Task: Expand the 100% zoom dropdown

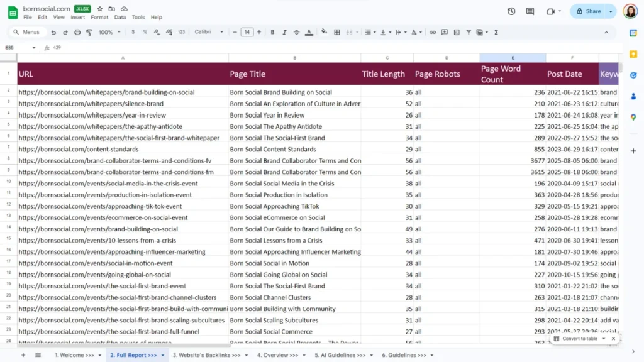Action: click(x=109, y=32)
